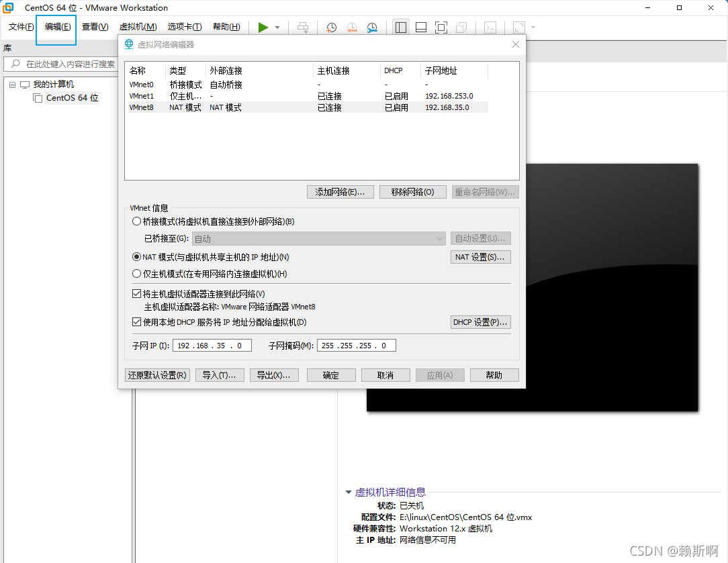Click the NAT 设置(S)... button
Screen dimensions: 728x563
(481, 257)
